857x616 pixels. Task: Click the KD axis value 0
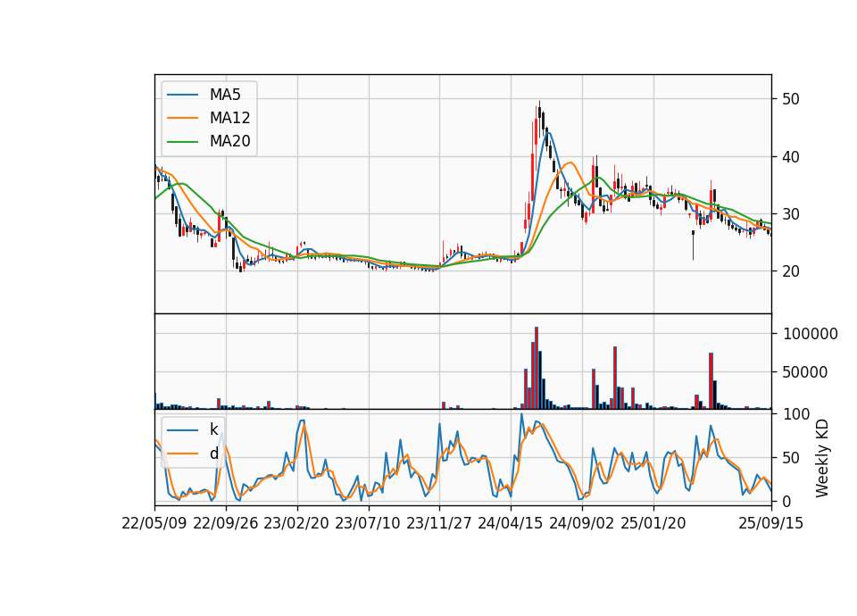coord(786,501)
